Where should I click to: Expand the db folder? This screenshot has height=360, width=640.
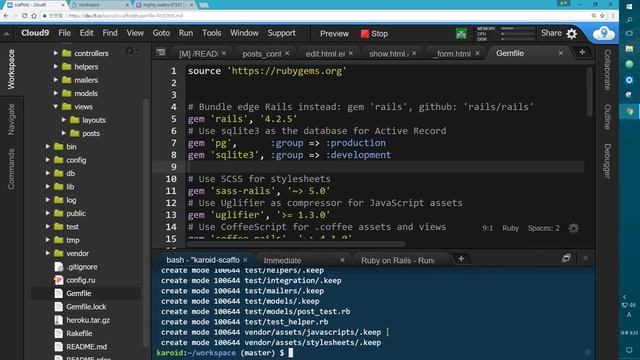(48, 173)
